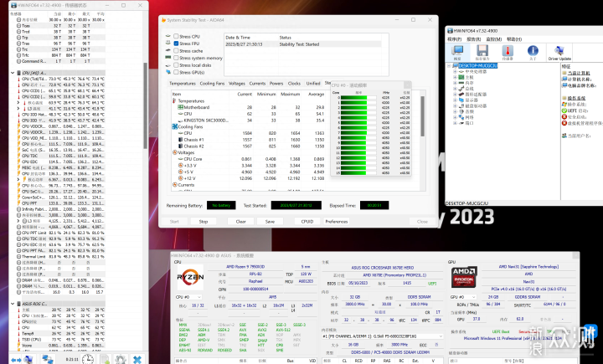Viewport: 603px width, 364px height.
Task: Click the magnifier computer icon in sensor window footer
Action: click(x=28, y=359)
